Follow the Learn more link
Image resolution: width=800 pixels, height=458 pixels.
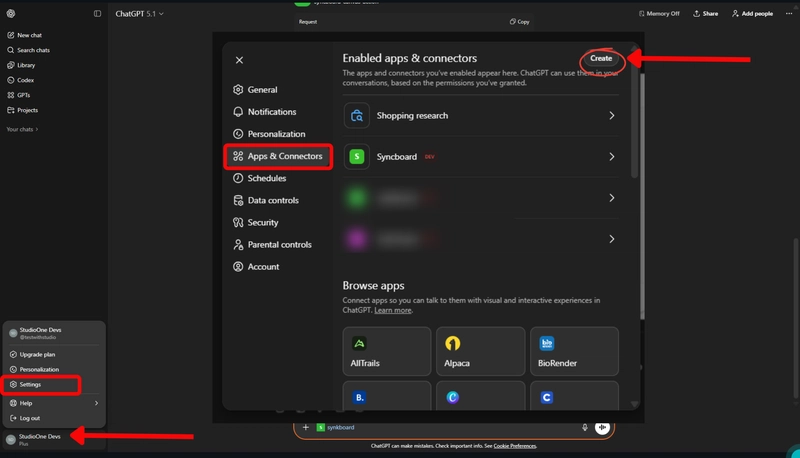(x=392, y=310)
